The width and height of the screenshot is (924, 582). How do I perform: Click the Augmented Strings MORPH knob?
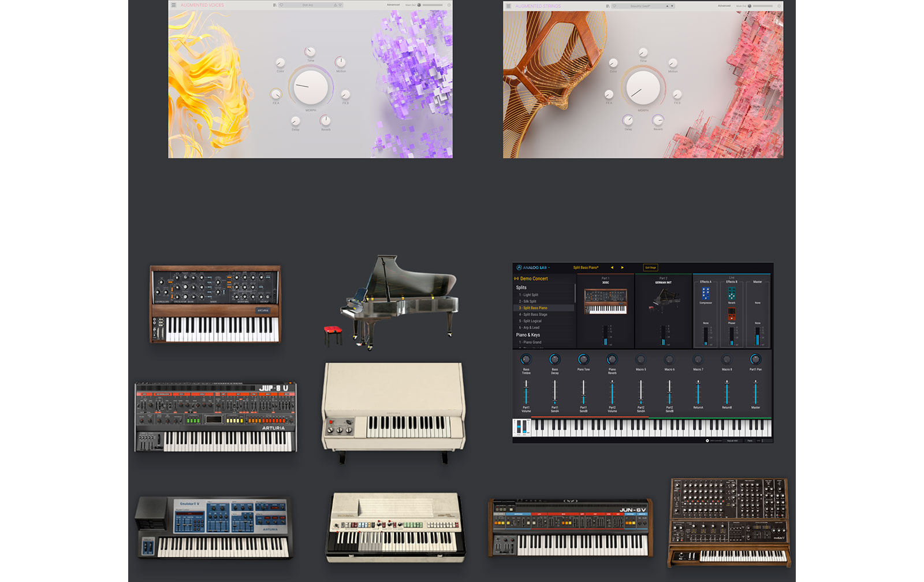643,87
